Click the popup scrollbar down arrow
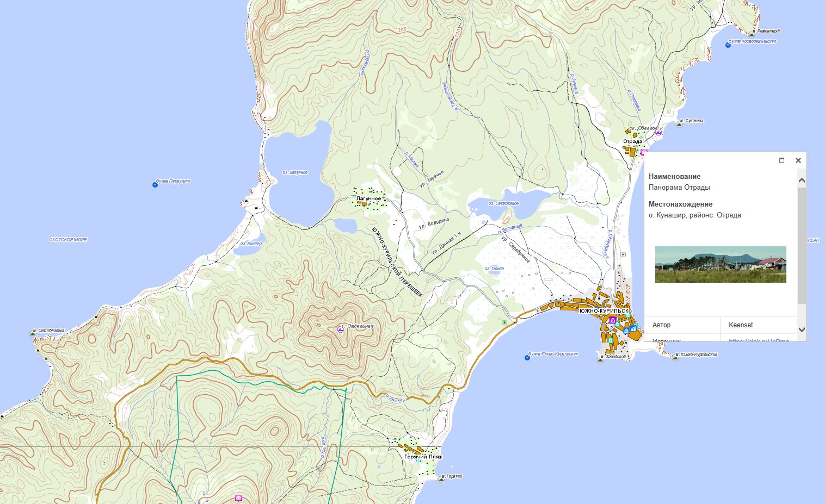The height and width of the screenshot is (504, 825). [x=802, y=329]
